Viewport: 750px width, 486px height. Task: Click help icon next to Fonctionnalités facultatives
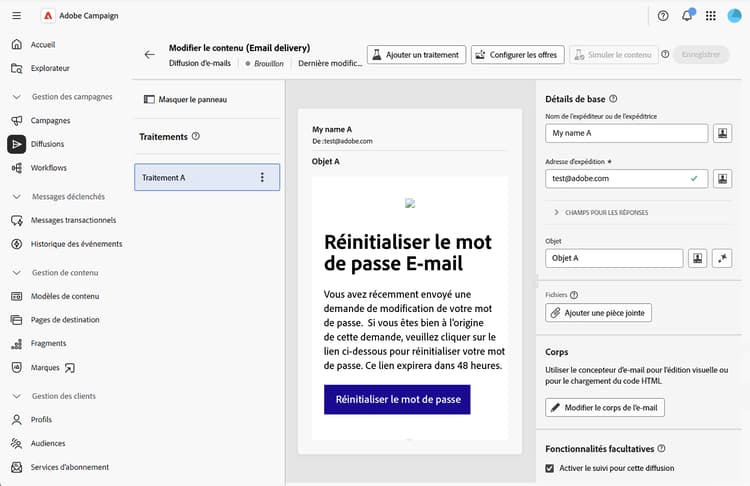(x=662, y=448)
